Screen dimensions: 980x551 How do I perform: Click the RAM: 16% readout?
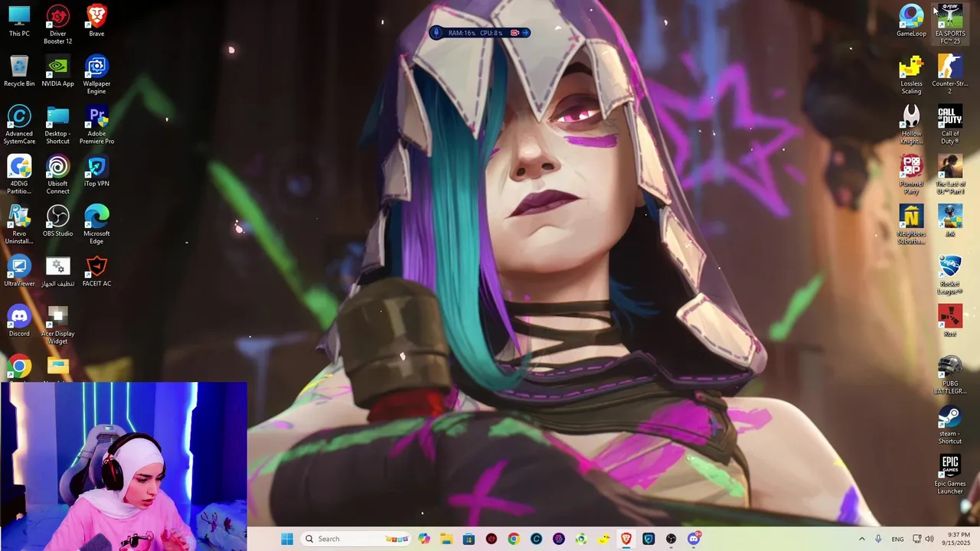pos(462,33)
